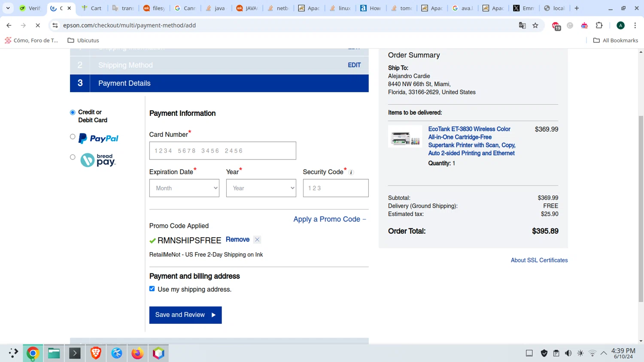Switch to the Cart tab
Screen dimensions: 644x362
[x=91, y=8]
